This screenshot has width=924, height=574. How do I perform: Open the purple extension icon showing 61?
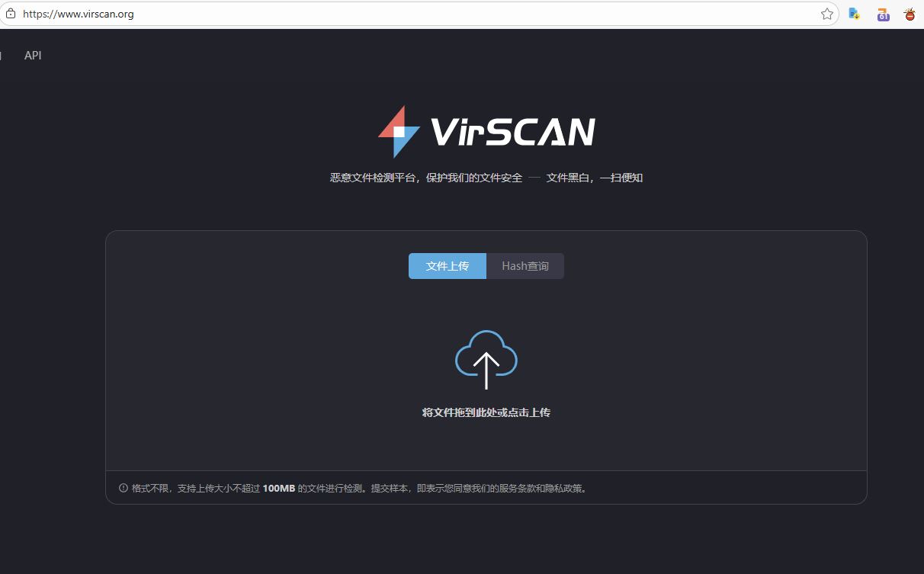pos(882,13)
